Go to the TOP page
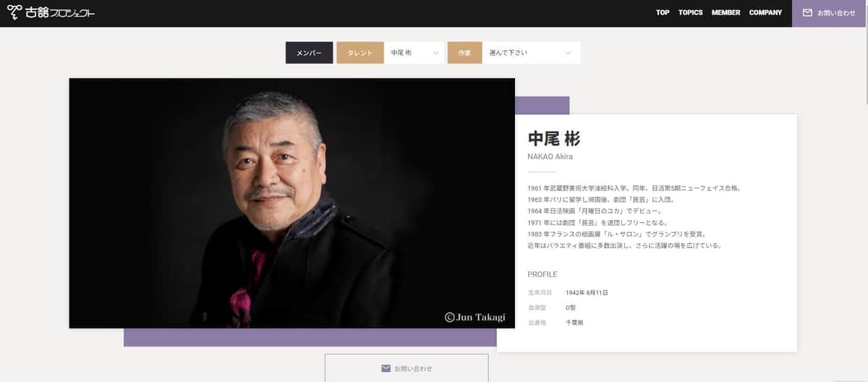The width and height of the screenshot is (868, 382). tap(663, 13)
